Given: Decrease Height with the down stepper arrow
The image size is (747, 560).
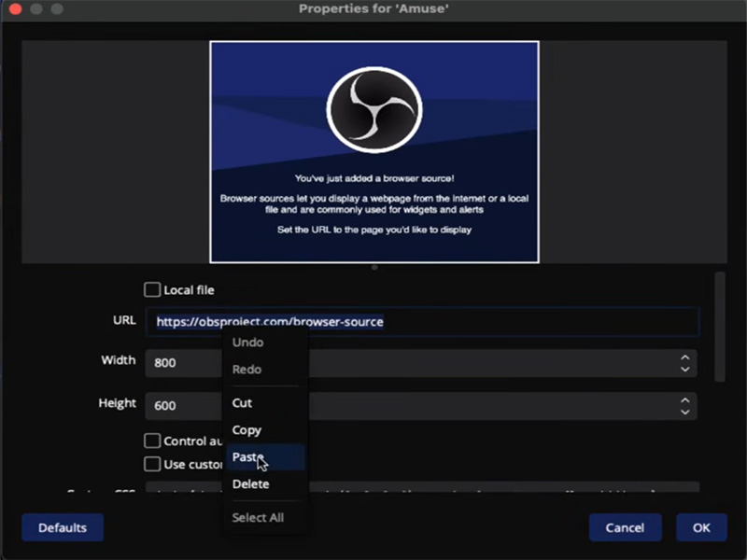Looking at the screenshot, I should [685, 412].
